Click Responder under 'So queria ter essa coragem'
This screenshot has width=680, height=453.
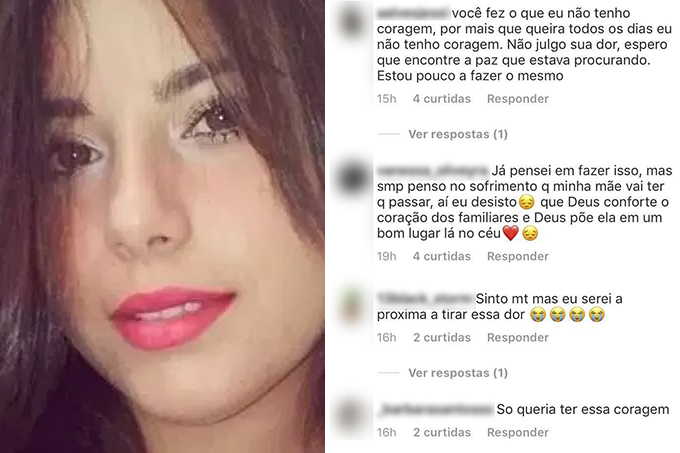pos(518,433)
